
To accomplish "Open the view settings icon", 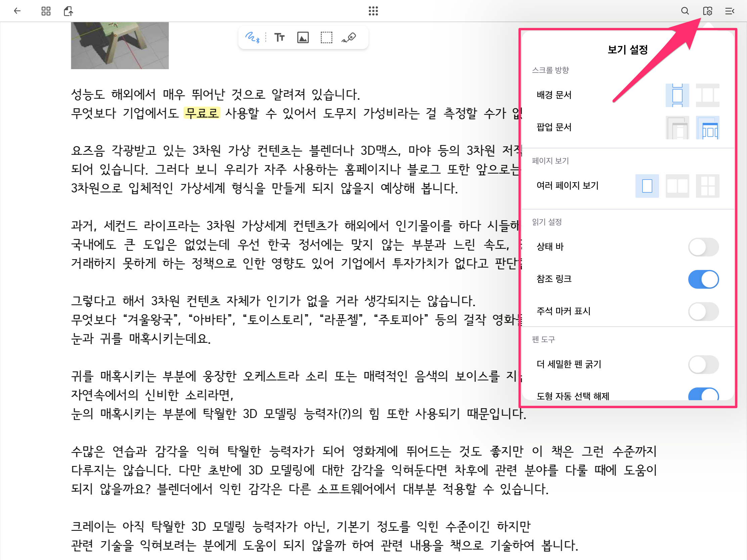I will (707, 11).
